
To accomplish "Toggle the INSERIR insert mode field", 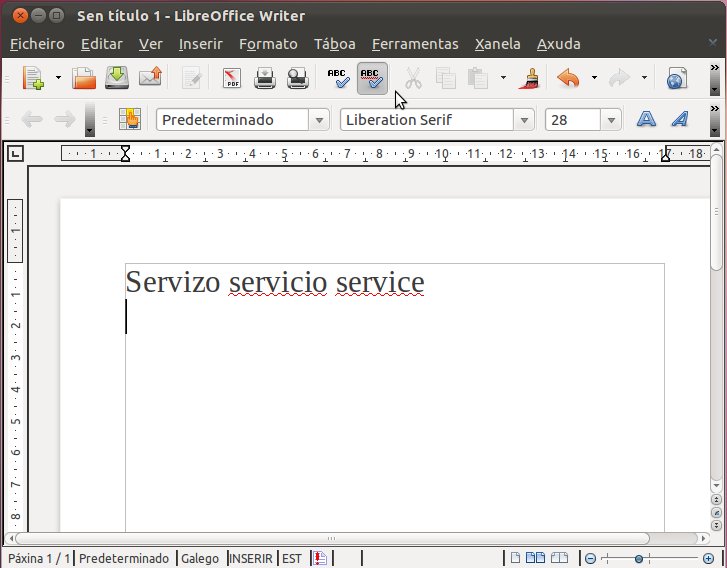I will (x=251, y=558).
